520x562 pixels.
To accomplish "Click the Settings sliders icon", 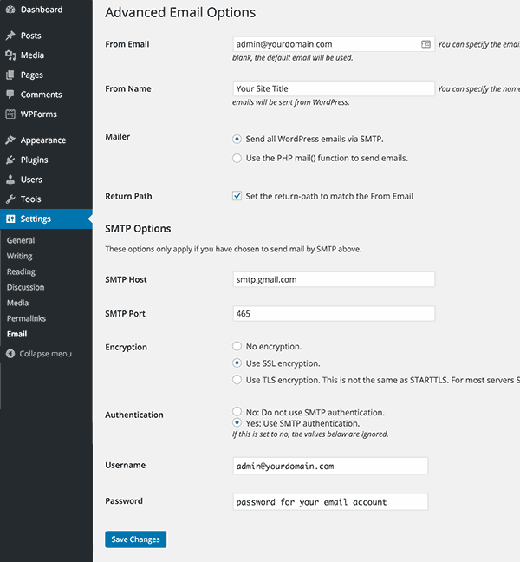I will tap(11, 219).
